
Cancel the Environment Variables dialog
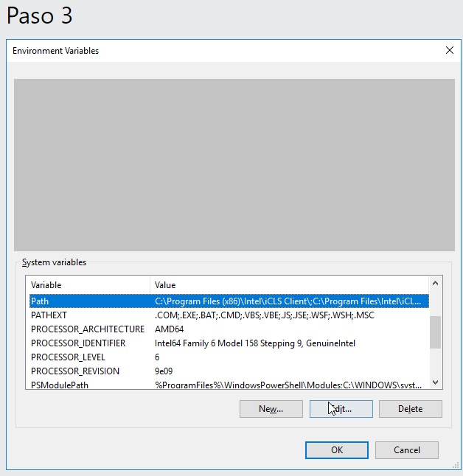(x=406, y=449)
